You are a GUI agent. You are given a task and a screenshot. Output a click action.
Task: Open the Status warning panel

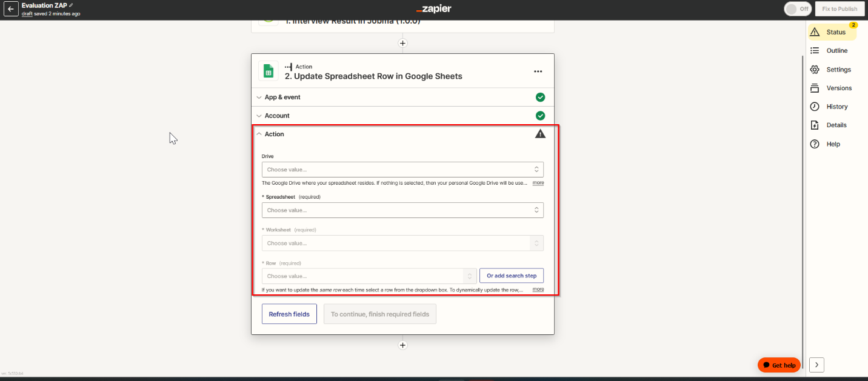pyautogui.click(x=832, y=32)
